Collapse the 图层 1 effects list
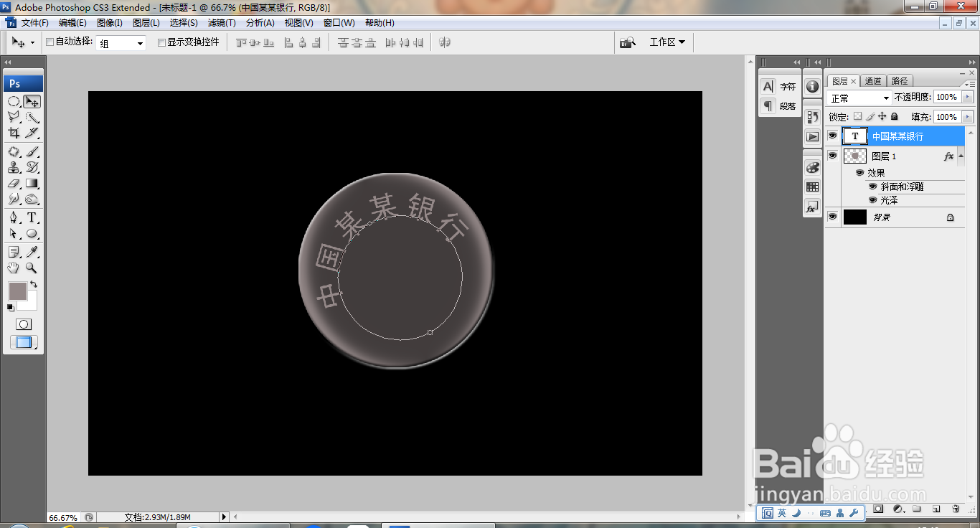The height and width of the screenshot is (528, 980). pos(961,156)
